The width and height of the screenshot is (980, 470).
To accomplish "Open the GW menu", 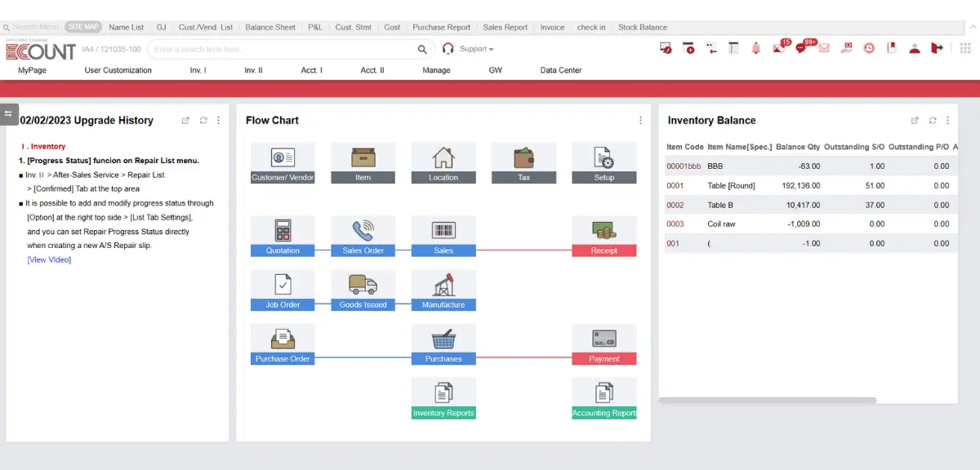I will tap(496, 70).
